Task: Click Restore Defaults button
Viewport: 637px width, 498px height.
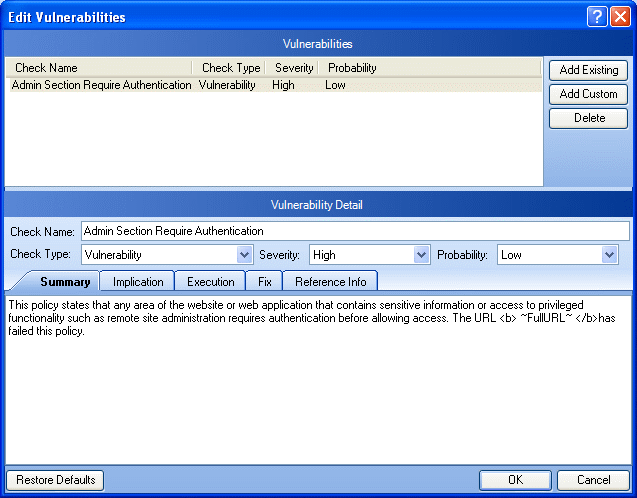Action: click(55, 480)
